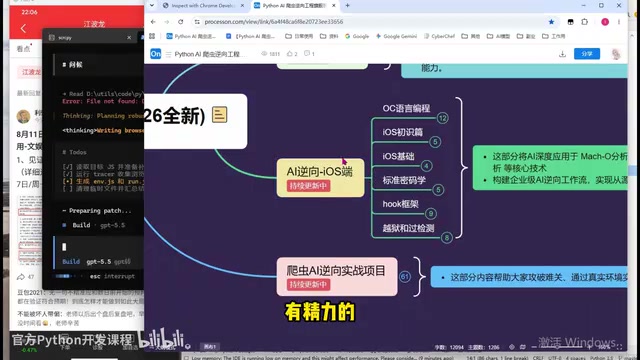This screenshot has height=360, width=640.
Task: Click the share arrow with count 47
Action: (25, 277)
